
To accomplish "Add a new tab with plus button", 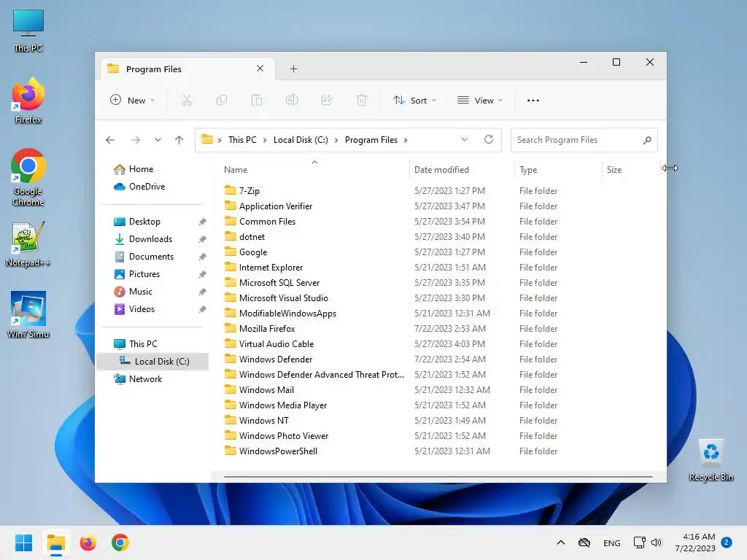I will tap(293, 69).
